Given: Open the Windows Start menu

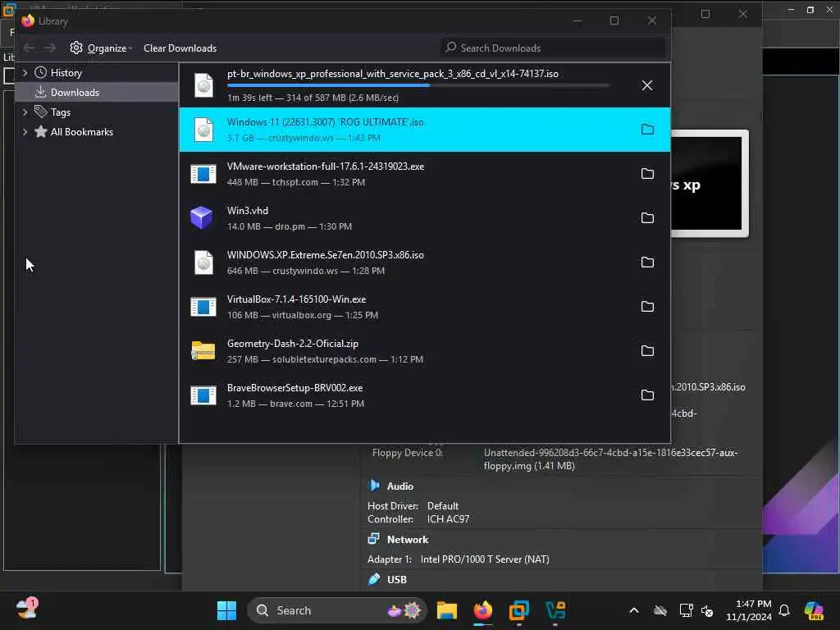Looking at the screenshot, I should click(226, 610).
